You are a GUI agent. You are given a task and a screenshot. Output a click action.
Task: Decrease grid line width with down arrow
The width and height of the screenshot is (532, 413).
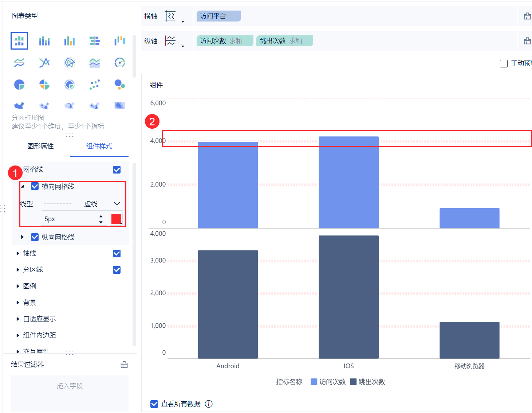pos(101,222)
